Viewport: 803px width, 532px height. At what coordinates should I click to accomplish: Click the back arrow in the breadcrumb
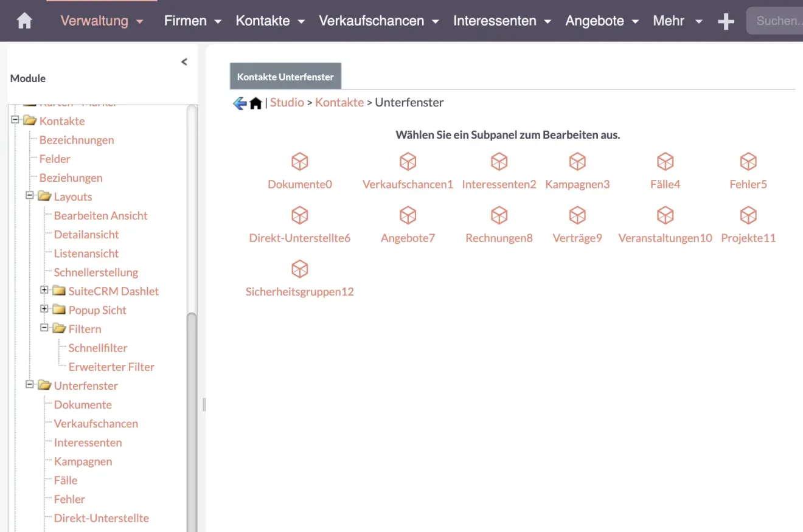pyautogui.click(x=238, y=103)
